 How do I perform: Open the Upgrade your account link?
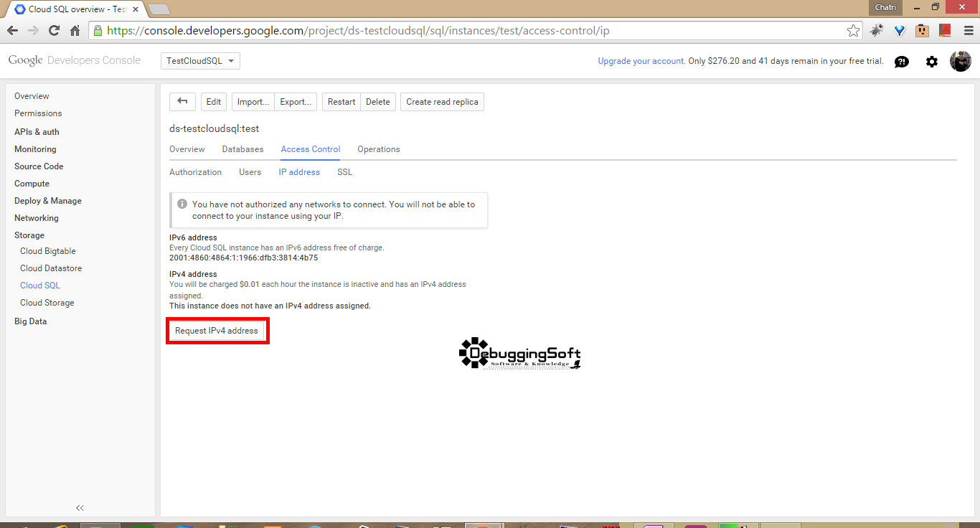coord(639,61)
